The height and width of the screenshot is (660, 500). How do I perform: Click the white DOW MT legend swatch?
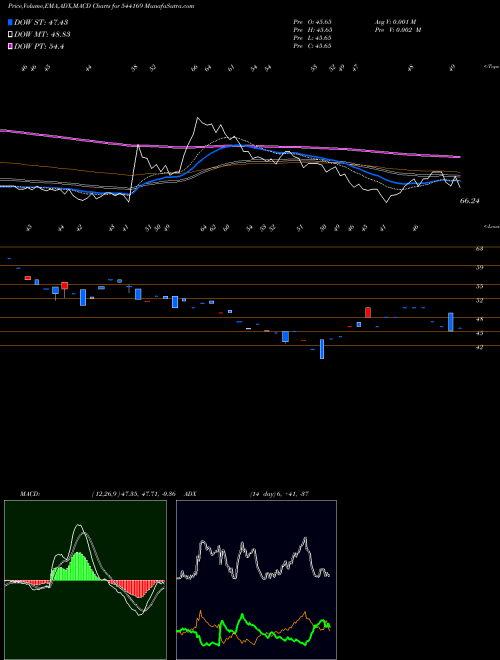pos(10,35)
